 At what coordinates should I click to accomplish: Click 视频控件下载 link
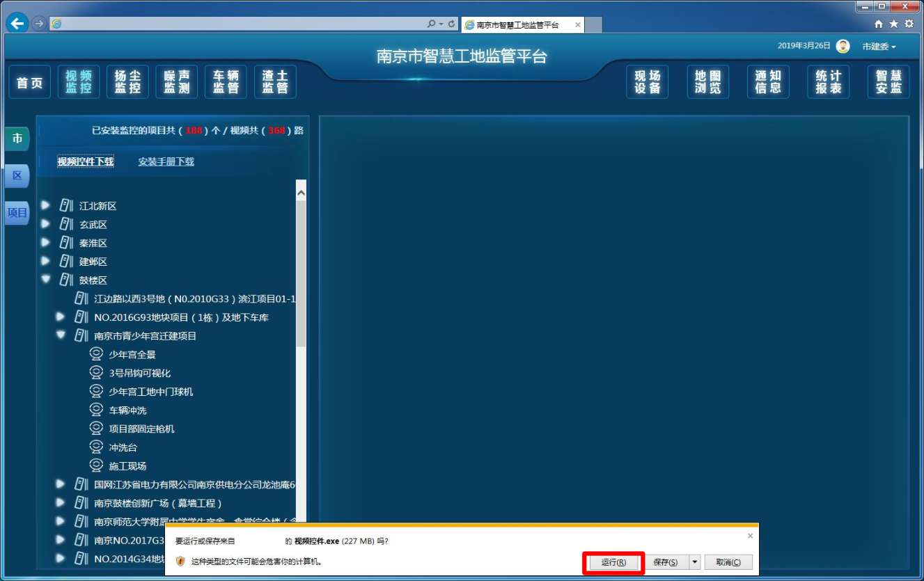coord(86,161)
